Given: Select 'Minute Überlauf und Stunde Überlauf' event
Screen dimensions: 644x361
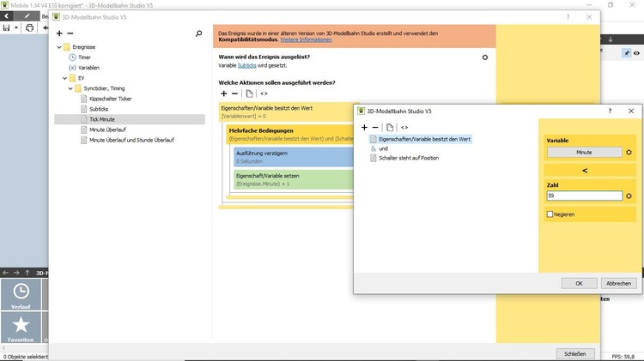Looking at the screenshot, I should (x=132, y=140).
